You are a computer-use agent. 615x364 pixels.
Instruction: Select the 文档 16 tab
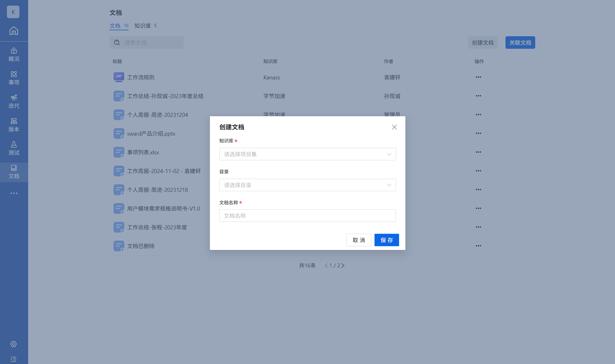pos(119,26)
